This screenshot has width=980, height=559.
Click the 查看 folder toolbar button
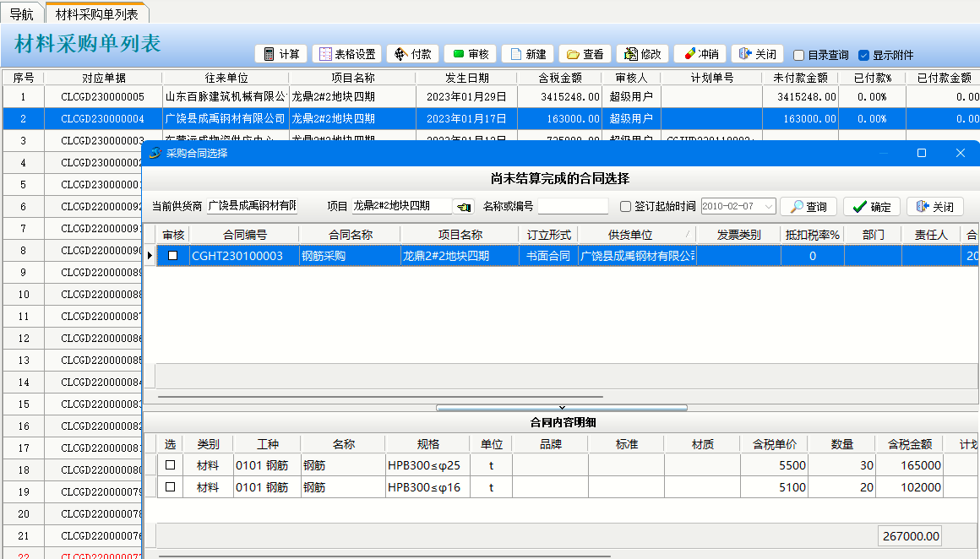[x=585, y=54]
